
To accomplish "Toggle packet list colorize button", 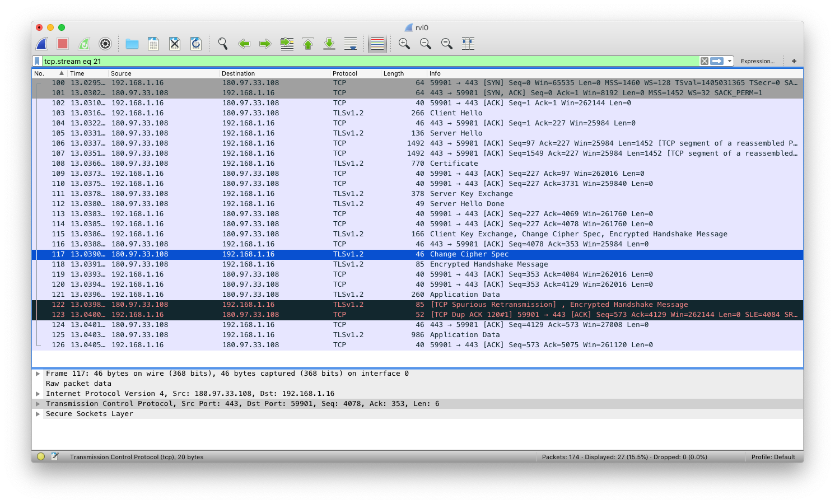I will (377, 44).
